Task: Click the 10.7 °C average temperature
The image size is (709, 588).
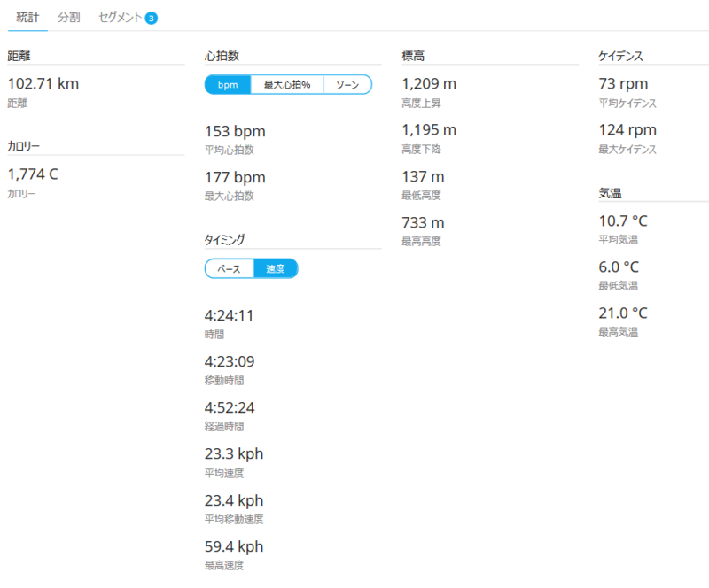Action: [623, 221]
